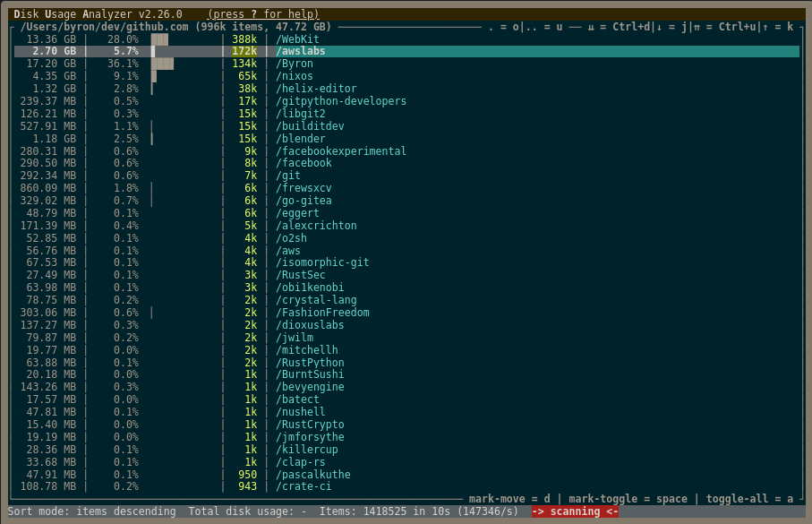The image size is (812, 524).
Task: Click 'Sort mode: items descending' status text
Action: (x=91, y=511)
